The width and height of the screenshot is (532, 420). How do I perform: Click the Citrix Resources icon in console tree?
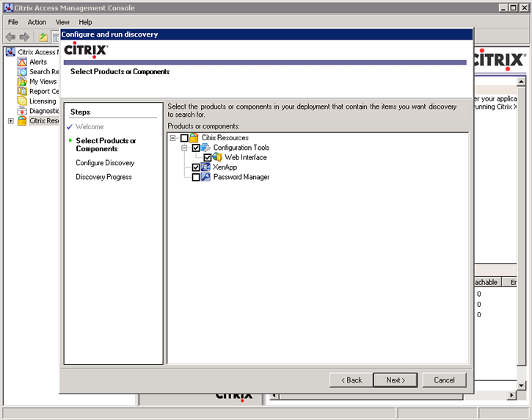22,121
